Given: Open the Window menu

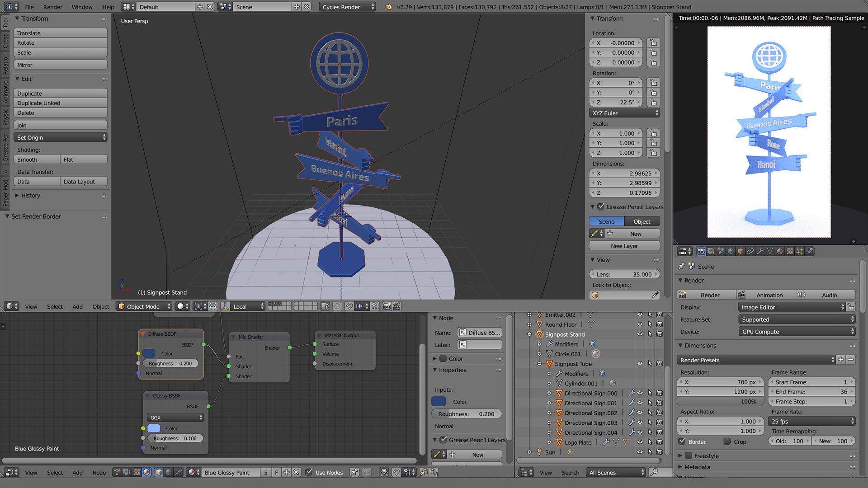Looking at the screenshot, I should 82,7.
